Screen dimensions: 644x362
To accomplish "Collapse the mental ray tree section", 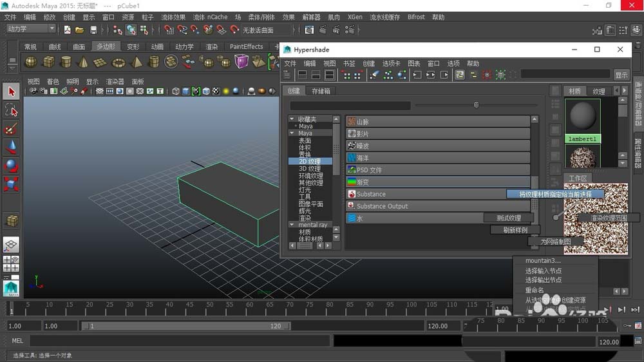I will 292,225.
